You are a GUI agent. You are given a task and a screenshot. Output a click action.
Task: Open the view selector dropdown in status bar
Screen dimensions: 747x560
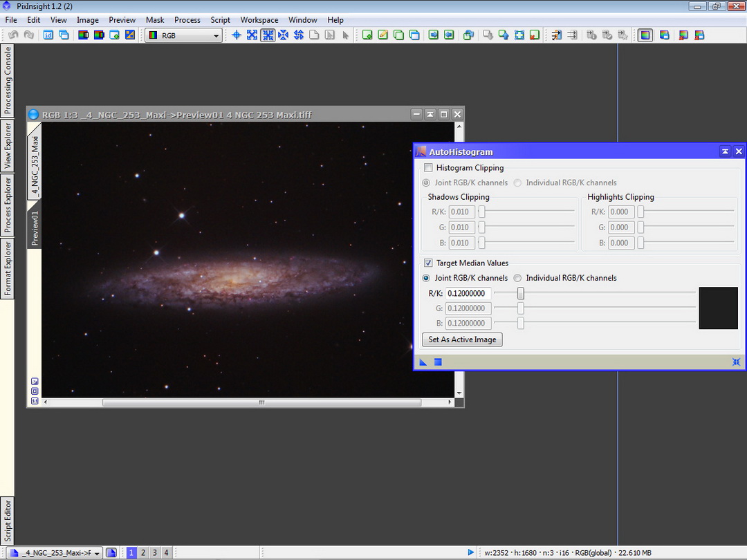pos(96,553)
